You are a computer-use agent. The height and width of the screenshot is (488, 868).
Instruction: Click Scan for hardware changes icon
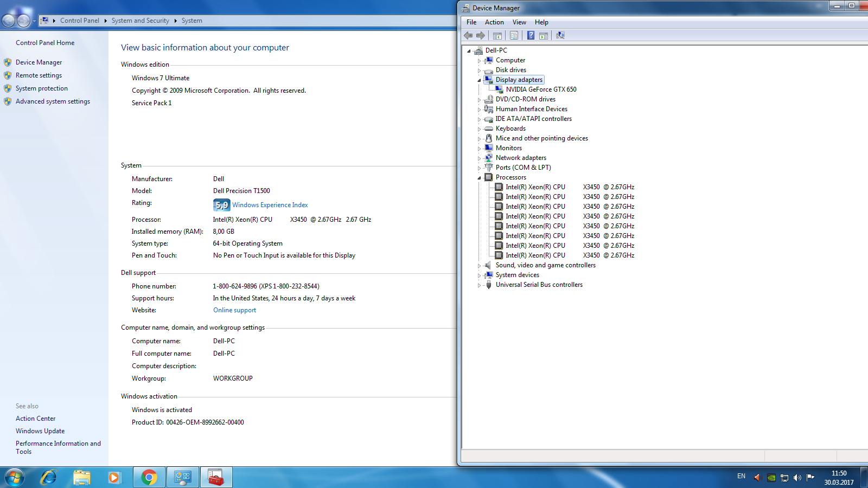pos(560,35)
